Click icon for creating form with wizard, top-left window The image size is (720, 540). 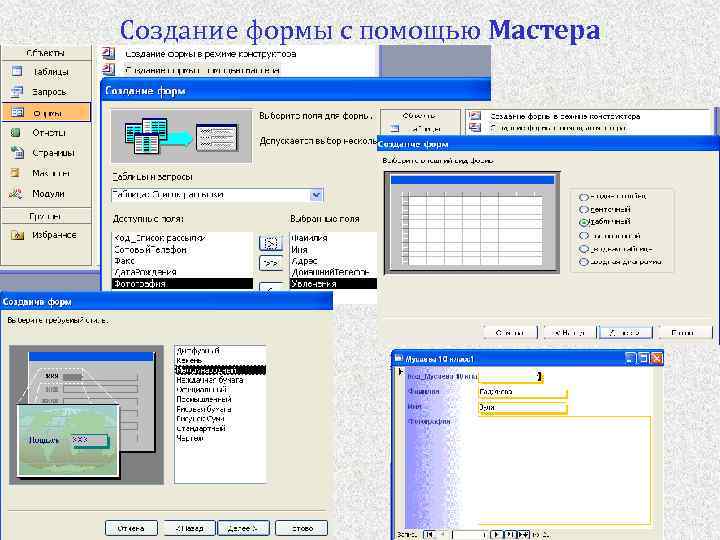tap(108, 69)
